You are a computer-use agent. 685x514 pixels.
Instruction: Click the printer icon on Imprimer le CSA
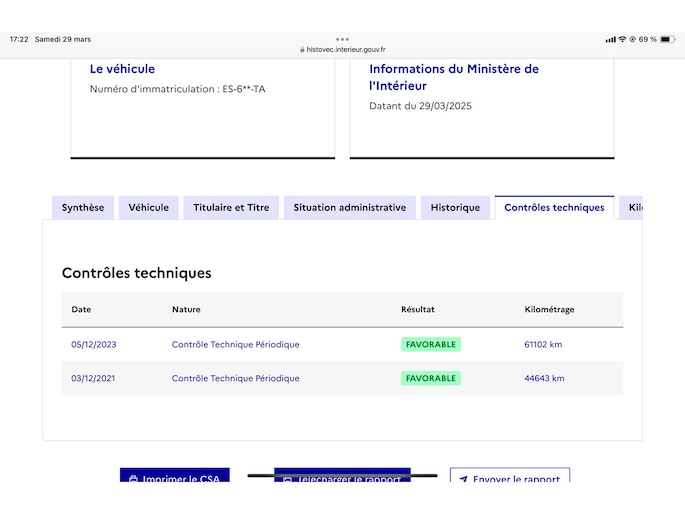tap(133, 479)
